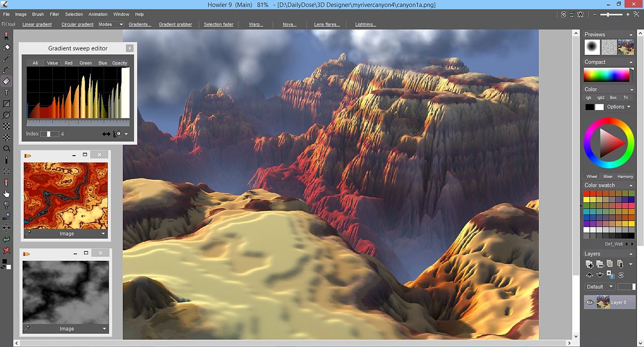The image size is (644, 347).
Task: Open the Lens flares dialog
Action: 327,24
